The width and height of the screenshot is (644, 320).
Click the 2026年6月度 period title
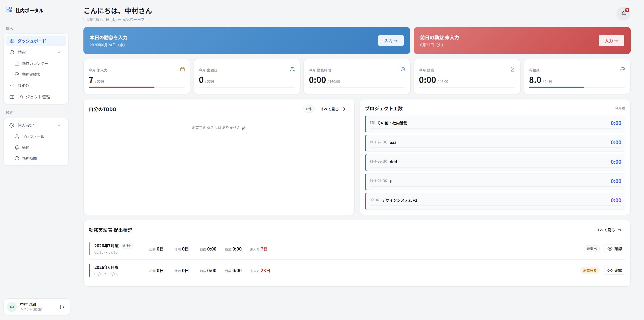coord(106,267)
